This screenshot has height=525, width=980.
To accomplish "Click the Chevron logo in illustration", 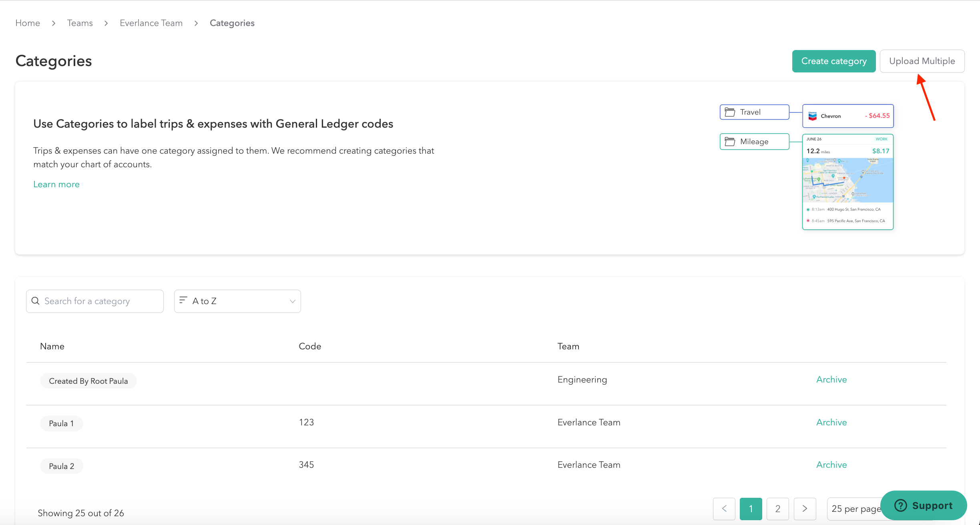I will pos(812,116).
